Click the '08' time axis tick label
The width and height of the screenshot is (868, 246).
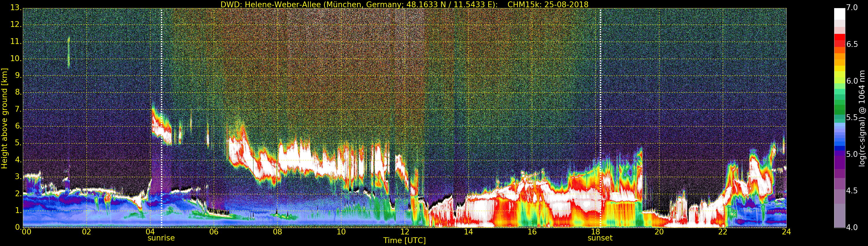click(x=277, y=232)
